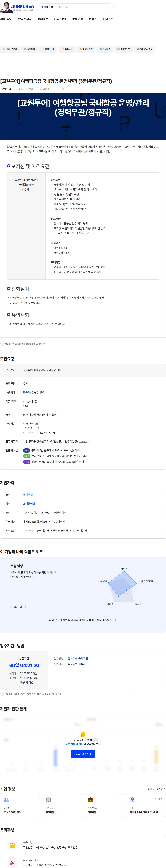Click the 임직원 할인 tag chip
The image size is (166, 868).
tap(86, 49)
